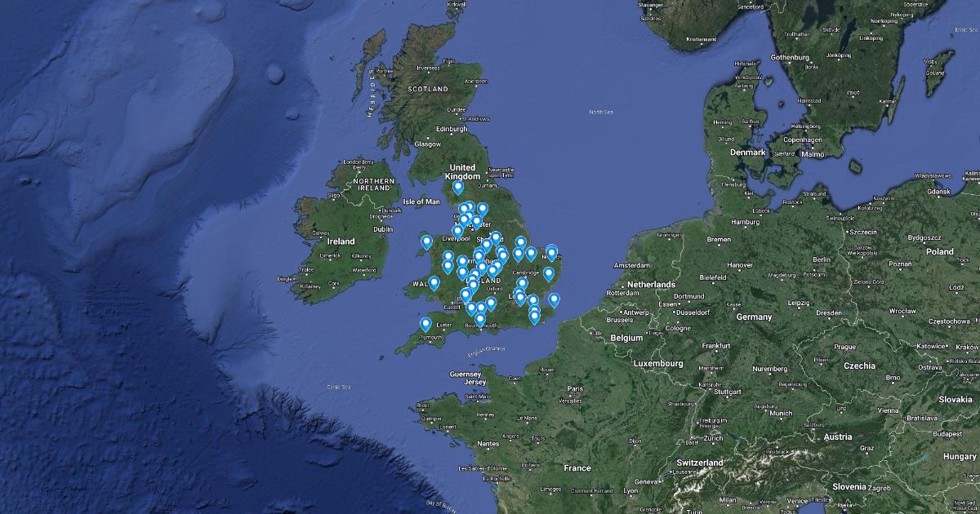Select the 'Hungary' country label
980x514 pixels.
(x=960, y=458)
